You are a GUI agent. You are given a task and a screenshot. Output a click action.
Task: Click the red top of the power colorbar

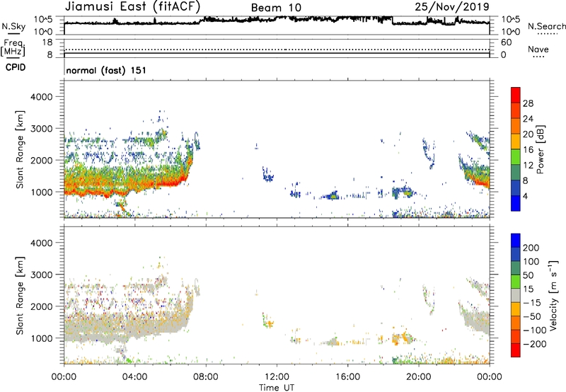click(516, 95)
